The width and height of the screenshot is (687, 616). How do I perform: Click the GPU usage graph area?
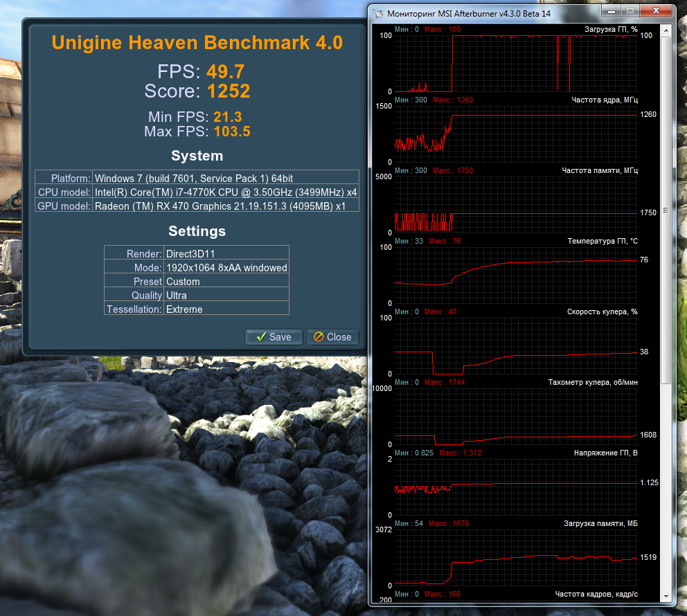516,64
